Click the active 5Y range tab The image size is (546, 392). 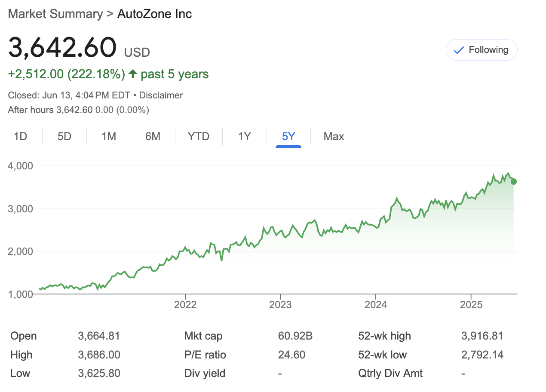288,137
